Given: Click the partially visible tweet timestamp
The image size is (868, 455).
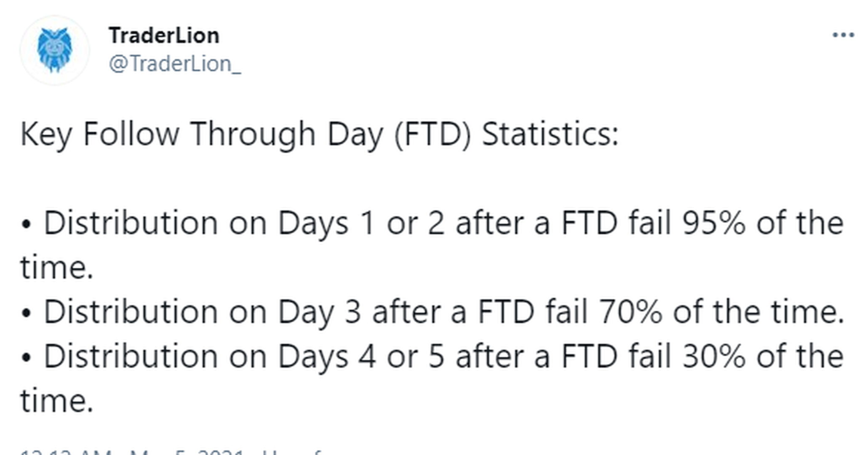Looking at the screenshot, I should (171, 452).
